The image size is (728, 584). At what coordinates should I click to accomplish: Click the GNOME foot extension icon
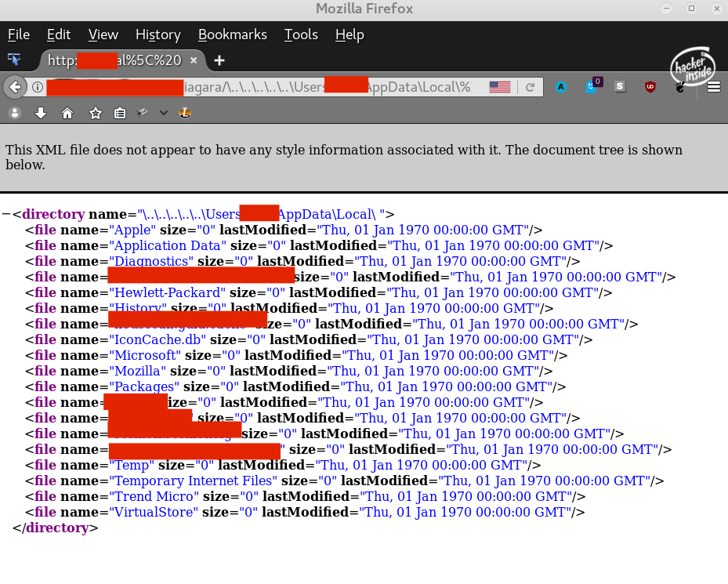[x=679, y=87]
